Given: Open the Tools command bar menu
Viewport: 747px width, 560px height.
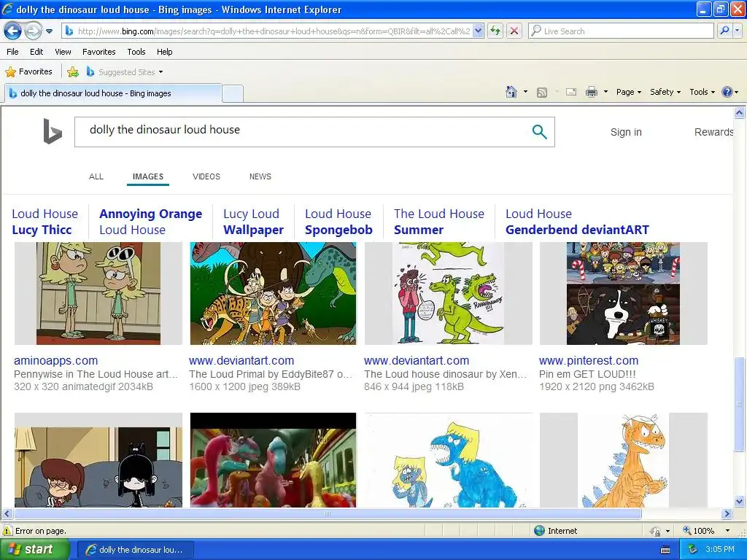Looking at the screenshot, I should click(703, 92).
